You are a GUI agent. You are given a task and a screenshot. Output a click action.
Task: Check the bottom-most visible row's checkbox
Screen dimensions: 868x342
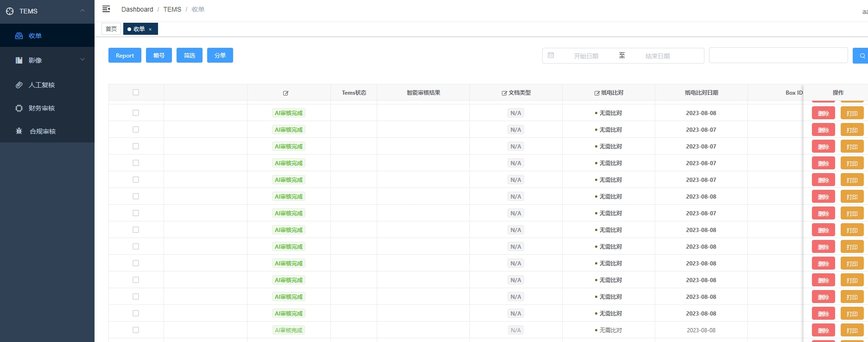click(x=136, y=330)
